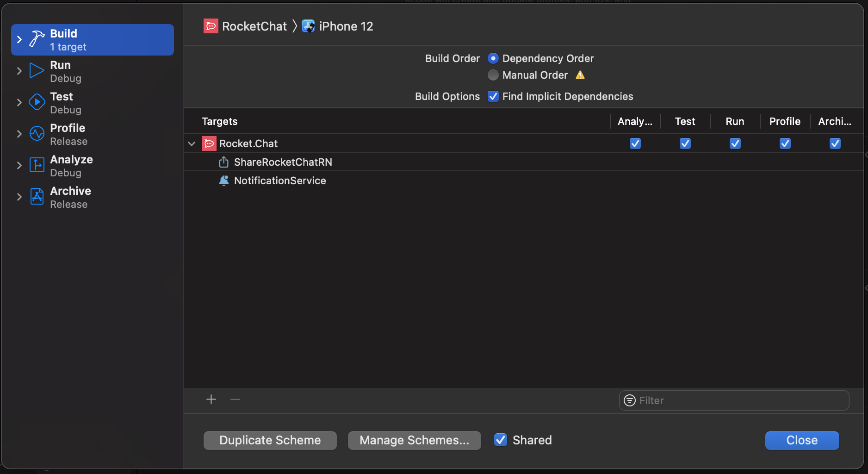
Task: Click iPhone 12 destination in breadcrumb
Action: pyautogui.click(x=346, y=26)
